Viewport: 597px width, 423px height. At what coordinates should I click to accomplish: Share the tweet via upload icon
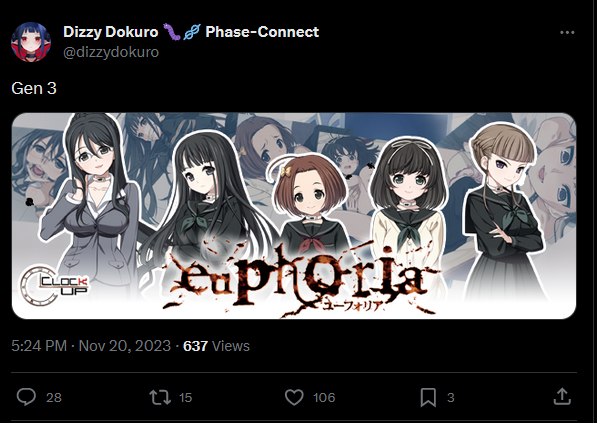point(562,396)
